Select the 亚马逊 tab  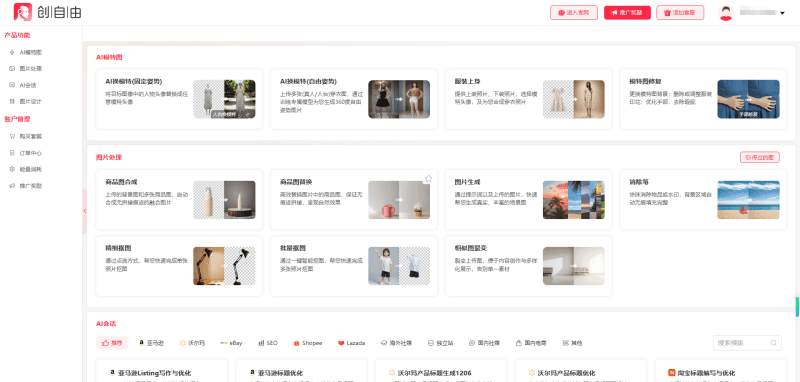click(x=151, y=343)
